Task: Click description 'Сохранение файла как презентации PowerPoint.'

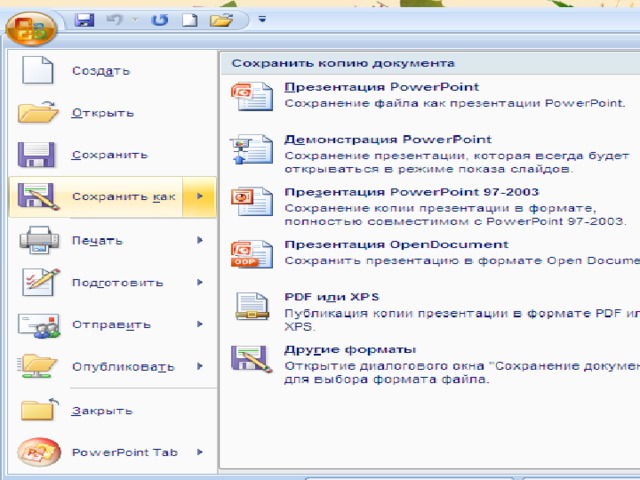Action: tap(455, 103)
